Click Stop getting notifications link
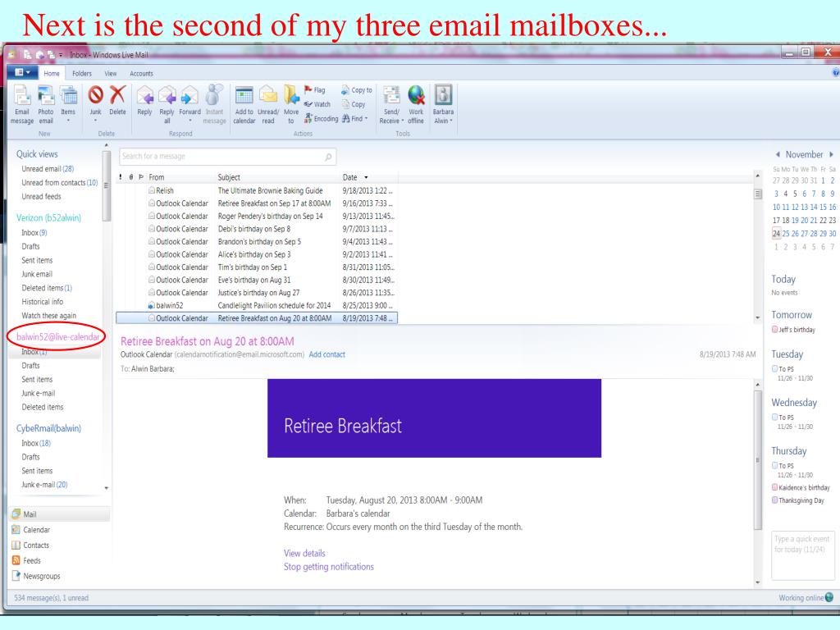This screenshot has width=840, height=630. pyautogui.click(x=329, y=567)
